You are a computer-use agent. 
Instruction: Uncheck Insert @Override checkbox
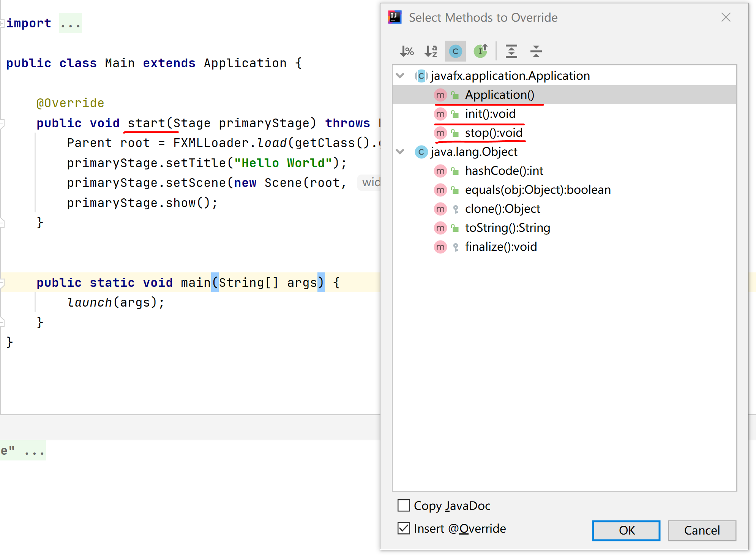[x=404, y=528]
